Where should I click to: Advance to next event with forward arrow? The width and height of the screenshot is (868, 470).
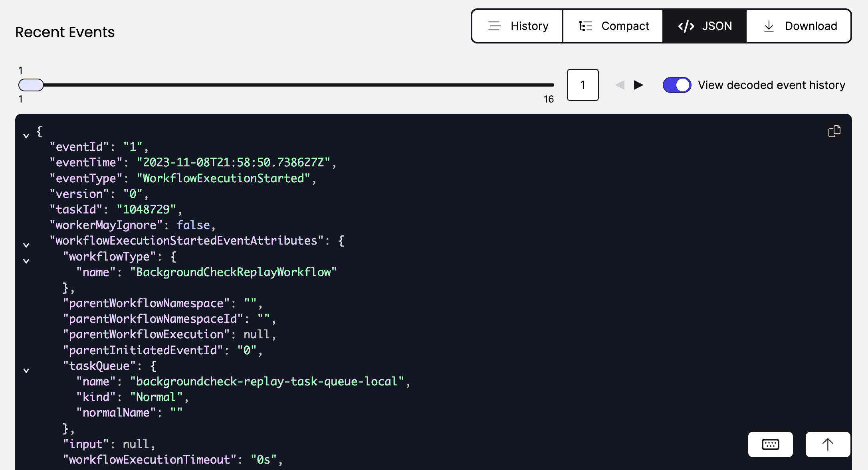639,85
